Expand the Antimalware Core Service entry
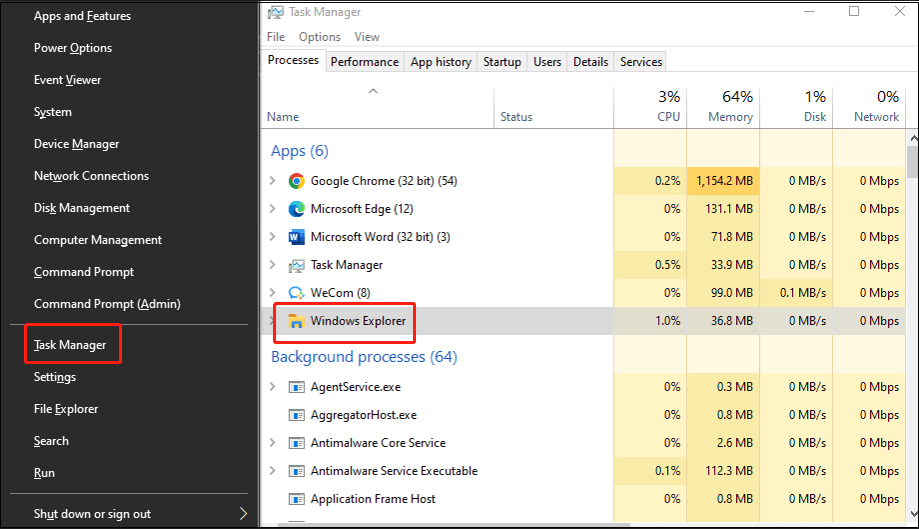This screenshot has width=919, height=529. tap(273, 443)
